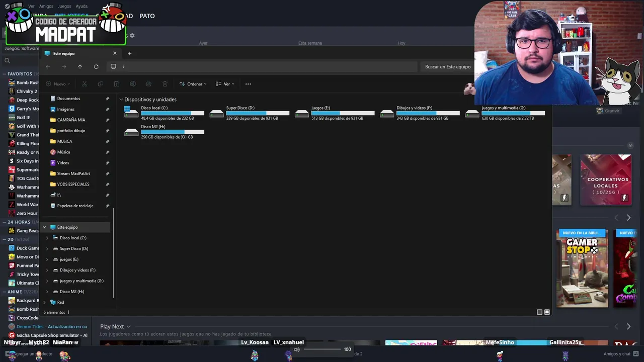Collapse the ANIME Steam category
This screenshot has width=644, height=362.
click(4, 292)
